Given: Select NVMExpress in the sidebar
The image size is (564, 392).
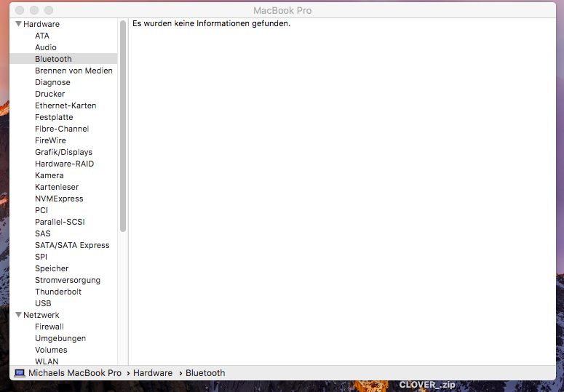Looking at the screenshot, I should click(x=59, y=199).
